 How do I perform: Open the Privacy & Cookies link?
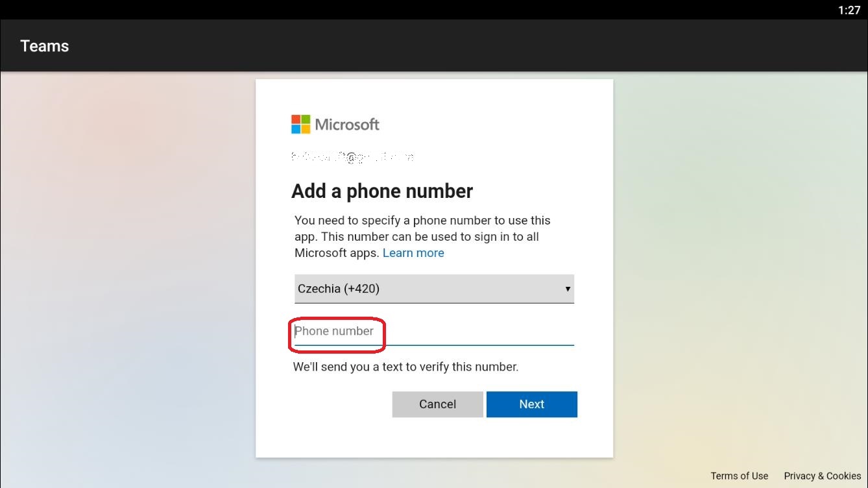[822, 476]
